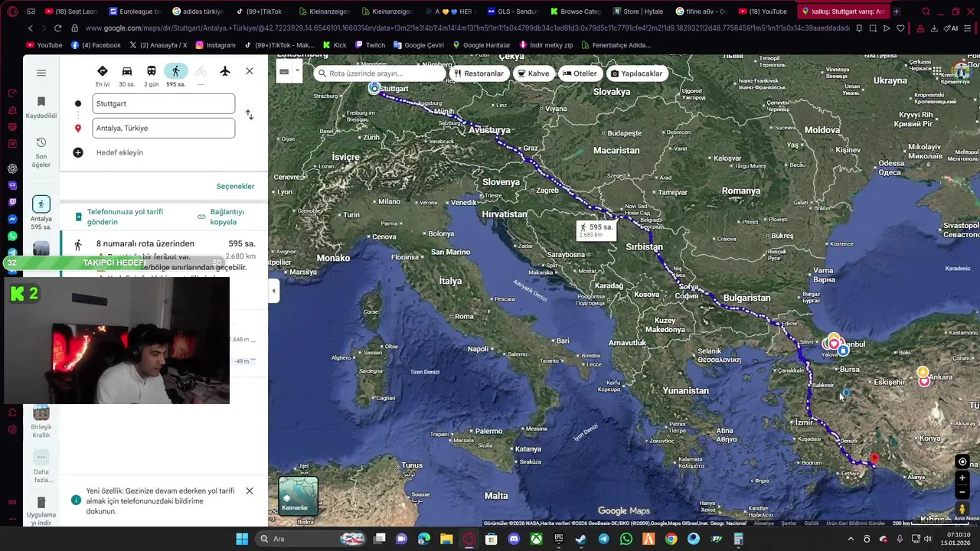This screenshot has width=980, height=551.
Task: Reload the page with refresh button
Action: (58, 28)
